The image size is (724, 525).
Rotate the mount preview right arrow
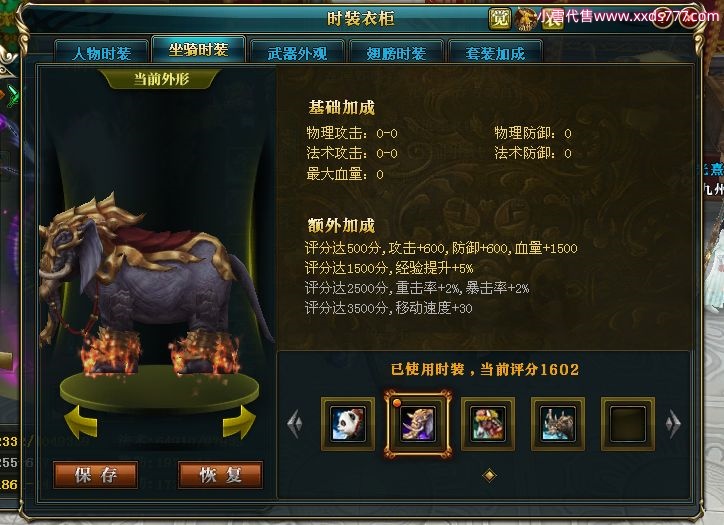[x=239, y=421]
